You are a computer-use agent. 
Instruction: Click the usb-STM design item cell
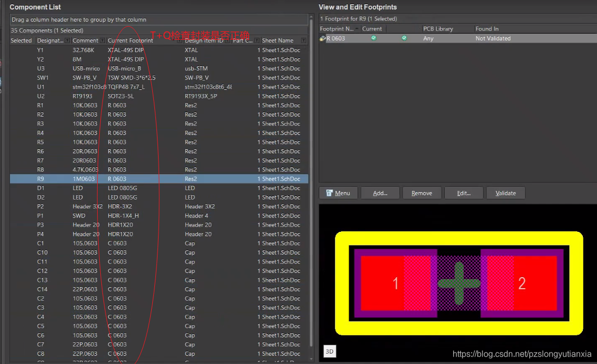[x=196, y=69]
